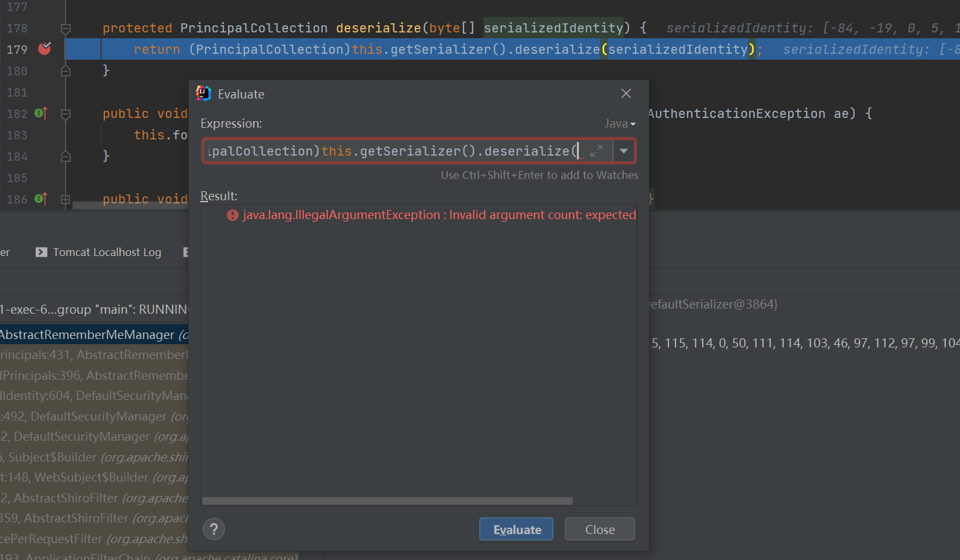Select the AbstractRememberMeManager stack frame
The width and height of the screenshot is (960, 560).
coord(94,334)
